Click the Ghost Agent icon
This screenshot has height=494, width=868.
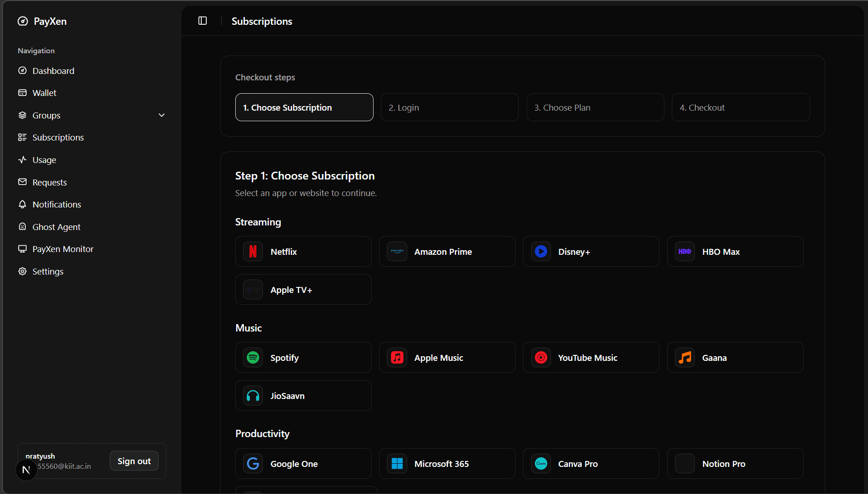23,226
